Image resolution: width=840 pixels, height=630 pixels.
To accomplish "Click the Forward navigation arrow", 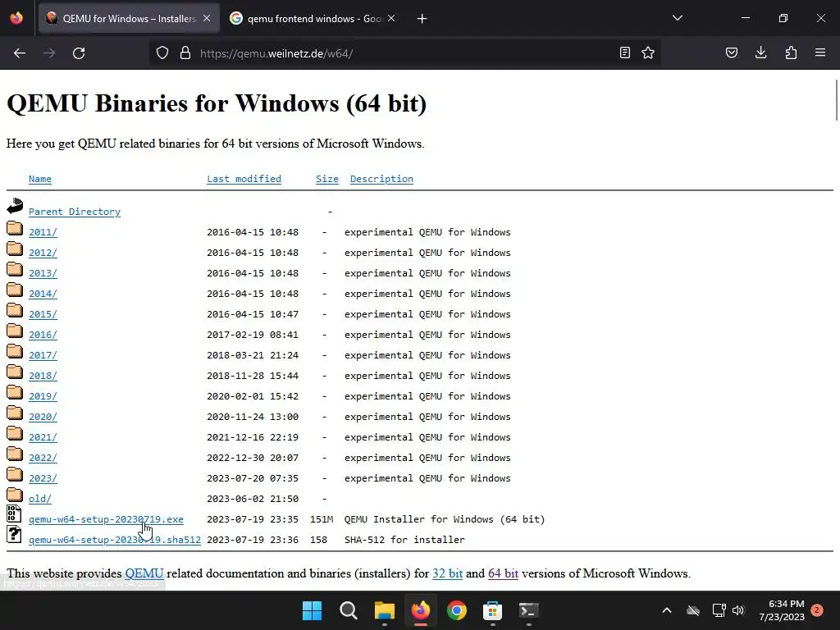I will (49, 53).
